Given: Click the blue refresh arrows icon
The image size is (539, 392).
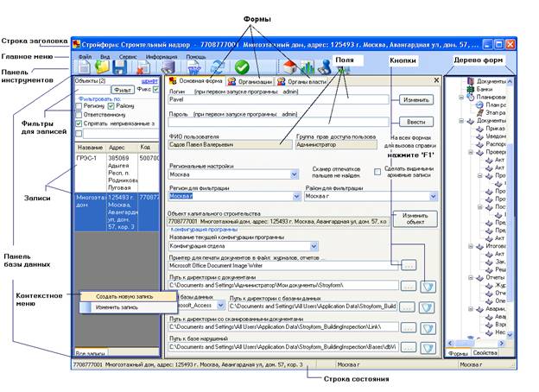Looking at the screenshot, I should coord(218,67).
